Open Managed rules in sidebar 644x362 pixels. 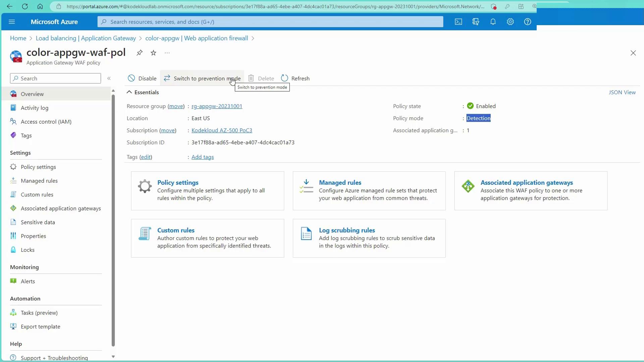point(39,181)
